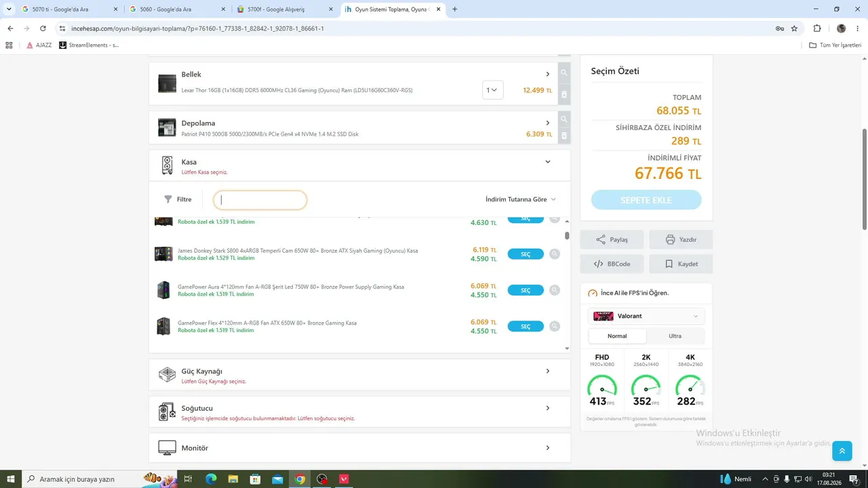Image resolution: width=868 pixels, height=488 pixels.
Task: Open the Valorant game selector dropdown
Action: (x=646, y=316)
